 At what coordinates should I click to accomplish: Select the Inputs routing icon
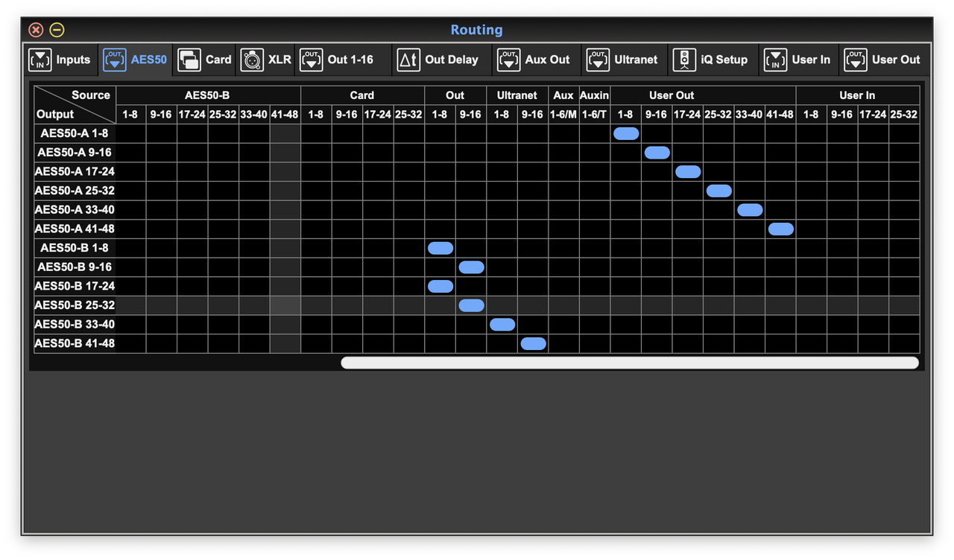point(40,60)
